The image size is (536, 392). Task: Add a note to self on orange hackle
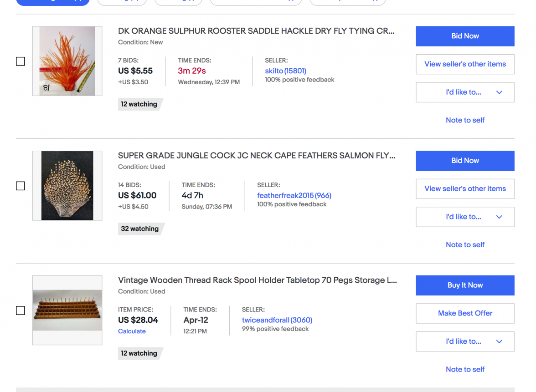click(x=465, y=120)
